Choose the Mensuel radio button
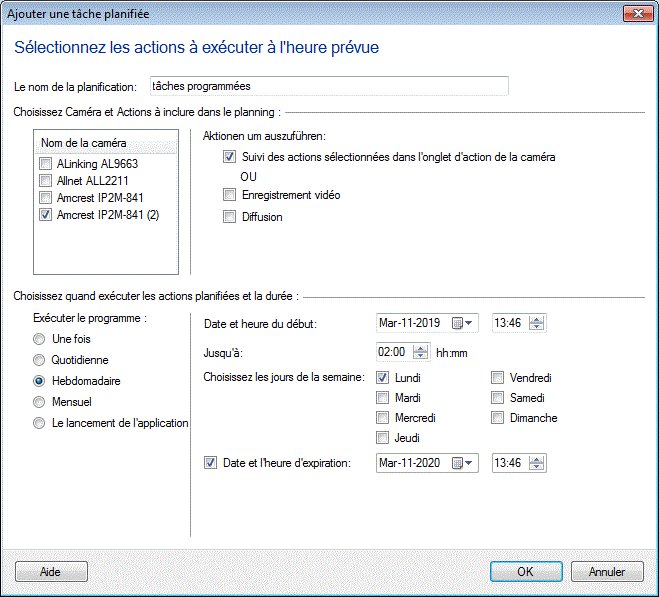 40,402
